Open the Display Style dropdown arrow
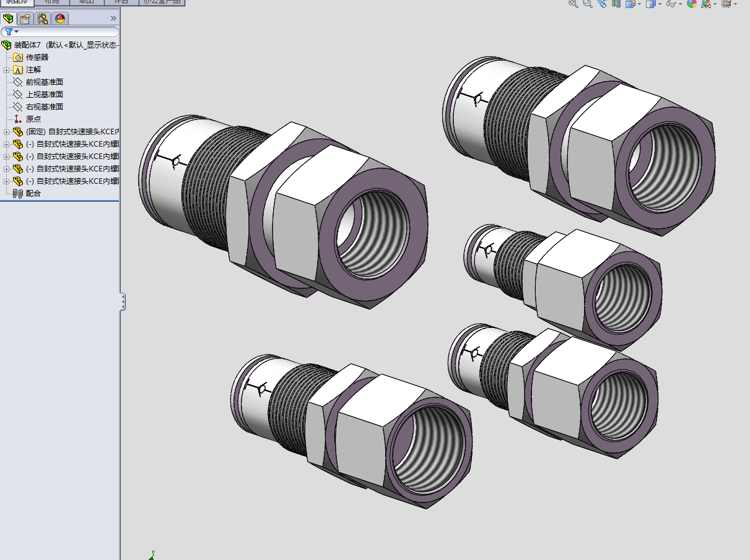The width and height of the screenshot is (750, 560). point(660,4)
